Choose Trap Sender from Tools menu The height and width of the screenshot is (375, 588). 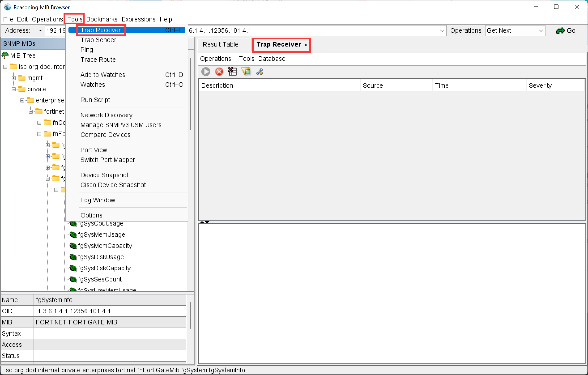98,40
